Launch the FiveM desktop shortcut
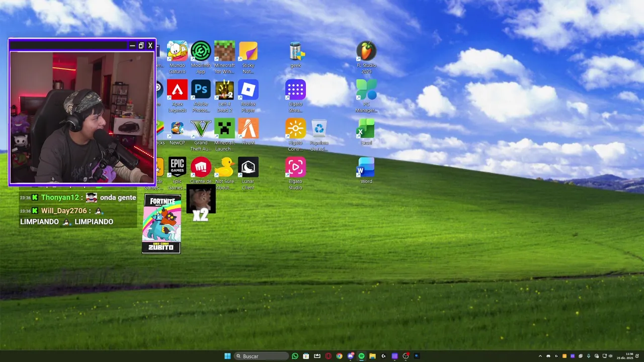Viewport: 644px width, 362px height. click(248, 132)
